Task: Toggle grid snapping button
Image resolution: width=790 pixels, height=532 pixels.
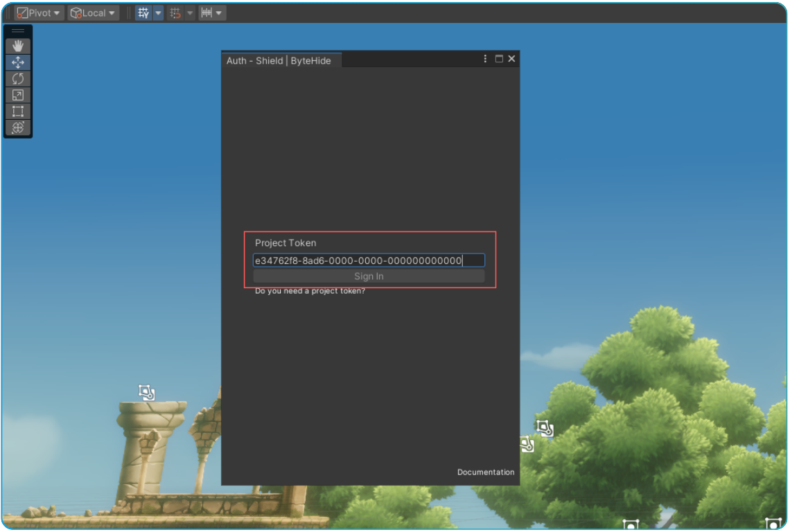Action: (x=175, y=13)
